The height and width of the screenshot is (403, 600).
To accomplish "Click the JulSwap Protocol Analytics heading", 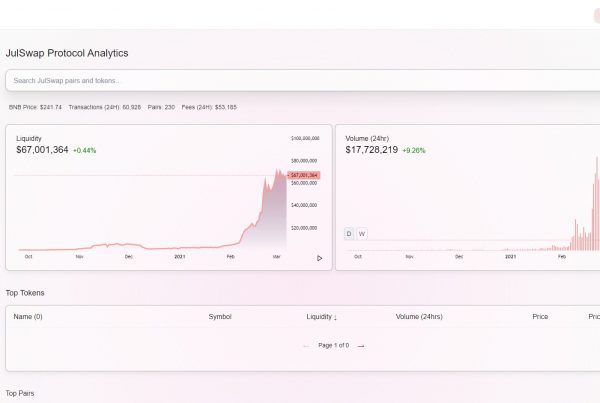I will pos(67,53).
